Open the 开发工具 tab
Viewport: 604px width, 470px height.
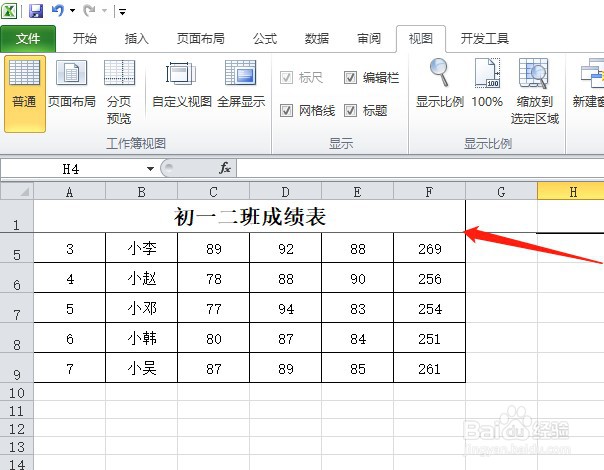(x=485, y=39)
